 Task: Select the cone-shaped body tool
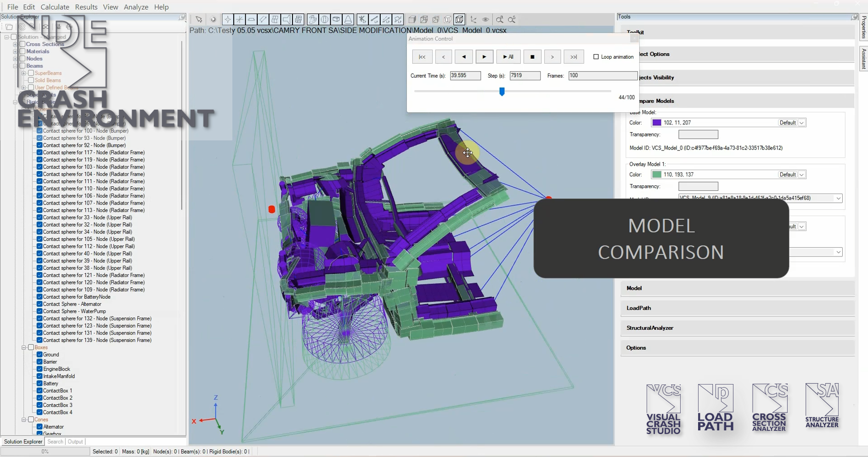point(349,20)
